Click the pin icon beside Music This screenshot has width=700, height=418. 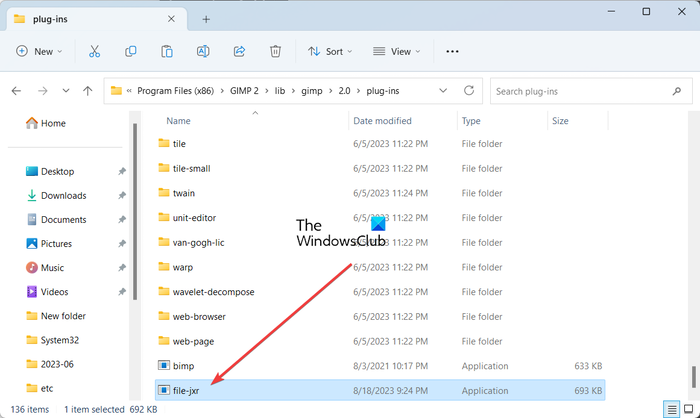121,268
